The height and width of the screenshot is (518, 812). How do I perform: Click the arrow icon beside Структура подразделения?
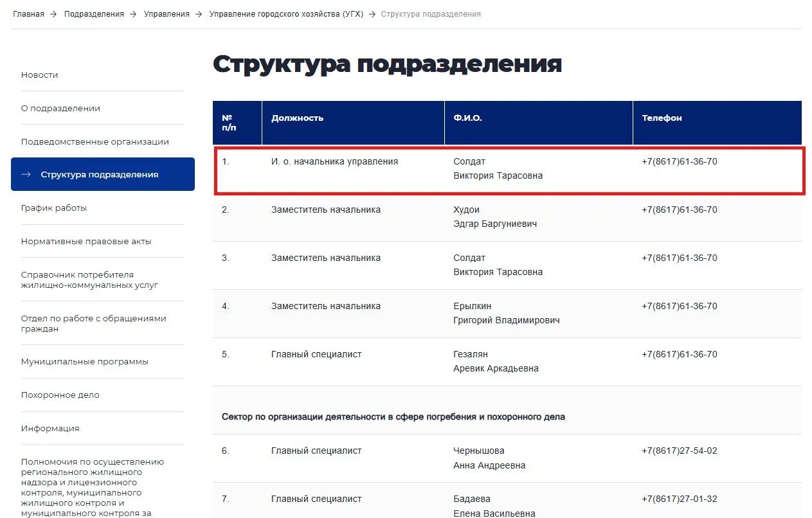tap(26, 175)
